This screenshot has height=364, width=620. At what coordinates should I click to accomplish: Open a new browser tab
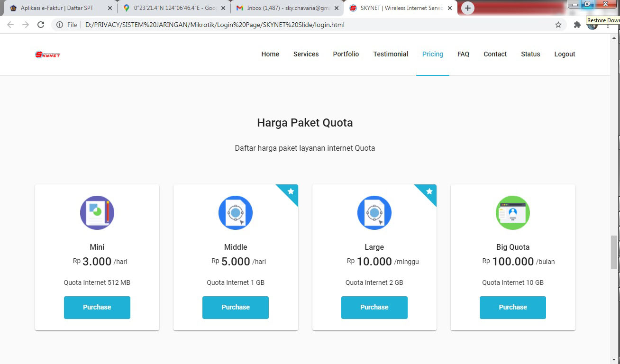coord(468,8)
